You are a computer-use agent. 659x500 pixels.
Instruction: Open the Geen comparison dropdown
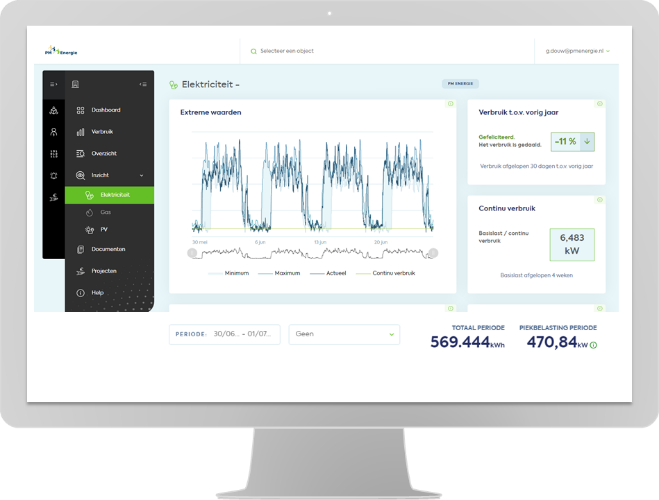344,334
